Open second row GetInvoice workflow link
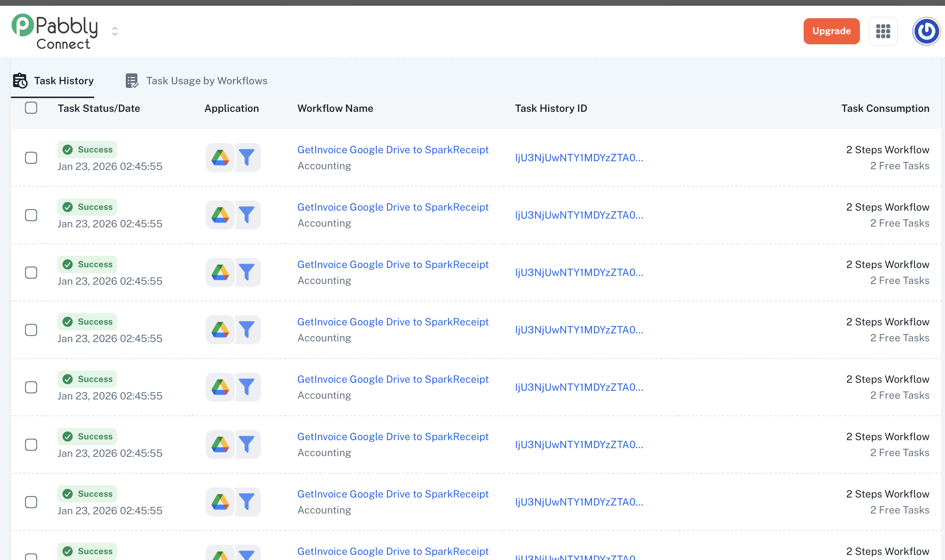This screenshot has width=945, height=560. [x=393, y=207]
